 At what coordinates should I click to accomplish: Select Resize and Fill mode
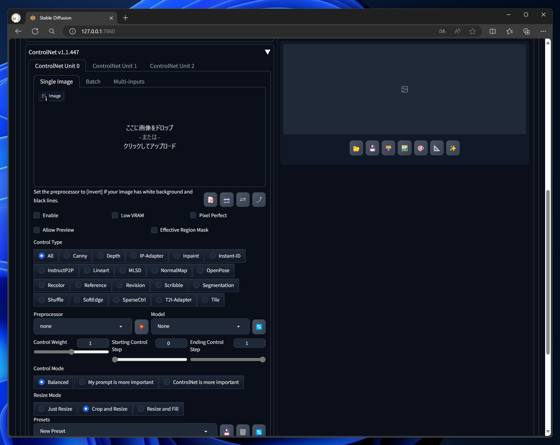click(159, 409)
